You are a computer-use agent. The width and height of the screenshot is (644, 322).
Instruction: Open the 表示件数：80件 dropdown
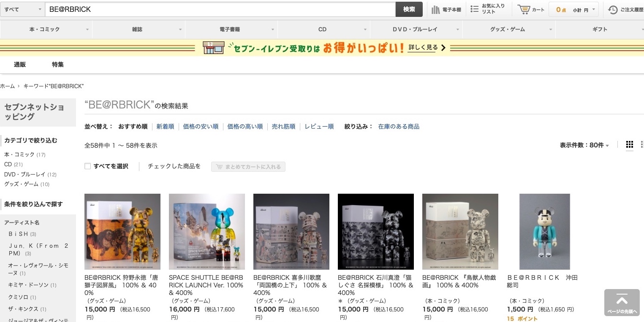point(584,145)
